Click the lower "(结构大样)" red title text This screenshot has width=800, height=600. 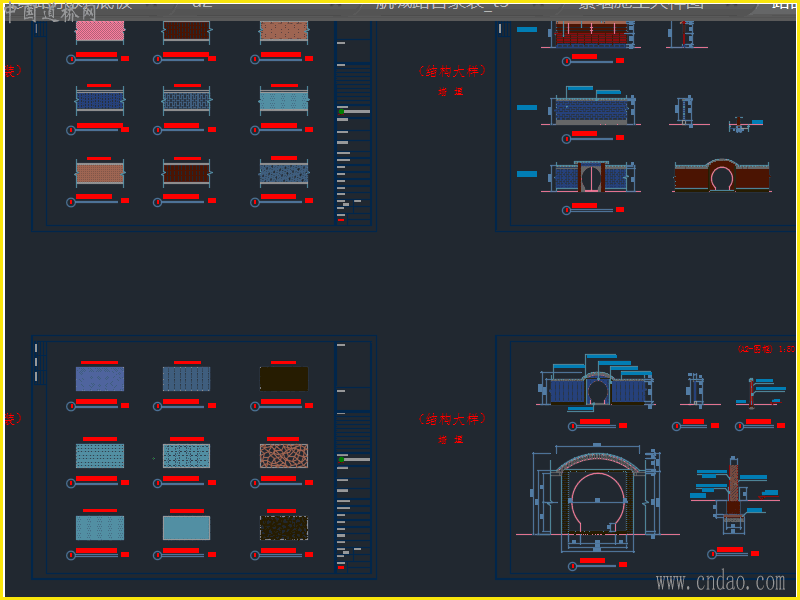(451, 419)
